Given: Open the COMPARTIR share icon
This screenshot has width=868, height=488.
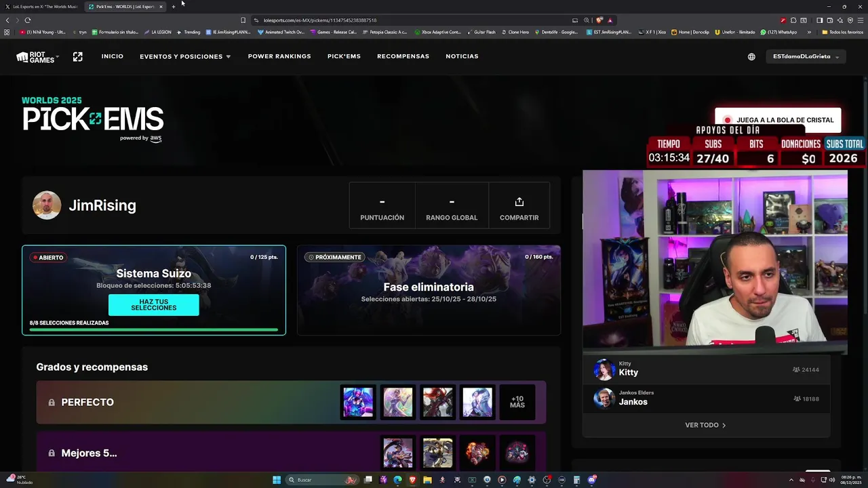Looking at the screenshot, I should point(519,202).
